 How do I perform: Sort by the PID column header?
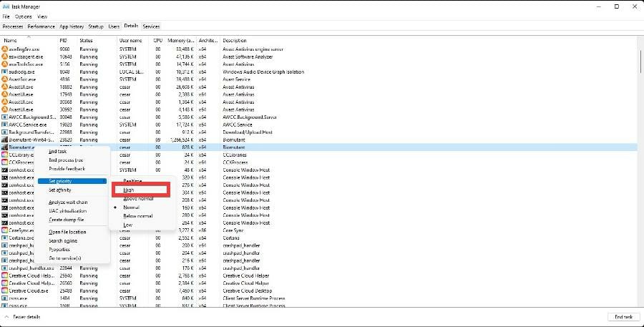click(63, 41)
